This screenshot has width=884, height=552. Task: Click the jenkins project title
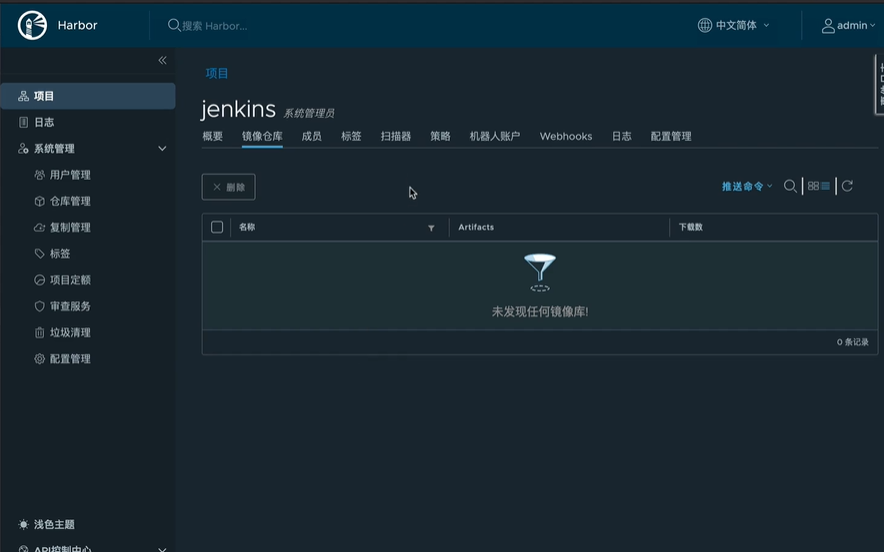click(238, 109)
